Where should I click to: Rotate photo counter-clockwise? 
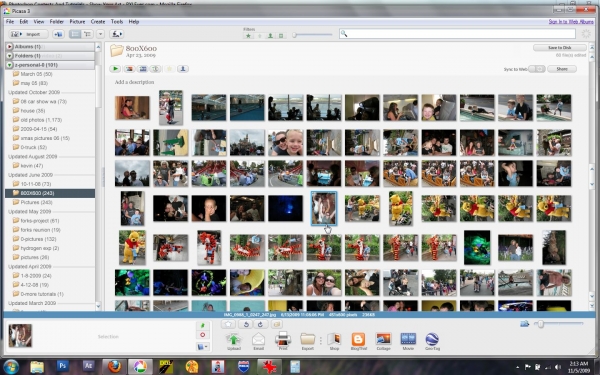[x=246, y=324]
